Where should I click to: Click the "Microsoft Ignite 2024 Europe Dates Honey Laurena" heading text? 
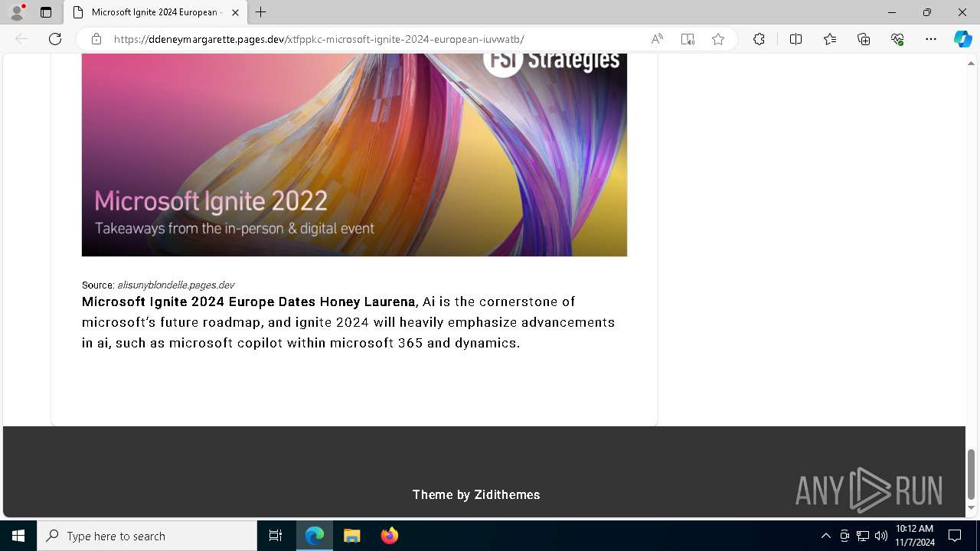click(249, 302)
